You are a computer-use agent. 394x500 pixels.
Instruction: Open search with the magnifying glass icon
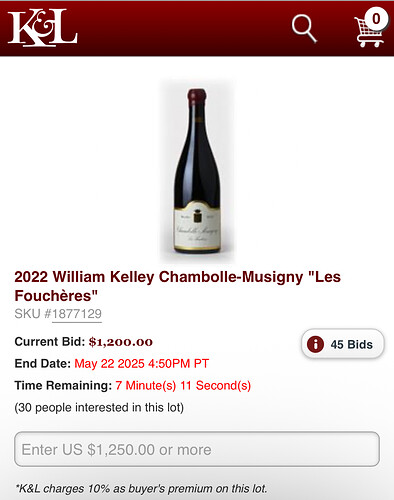(304, 28)
